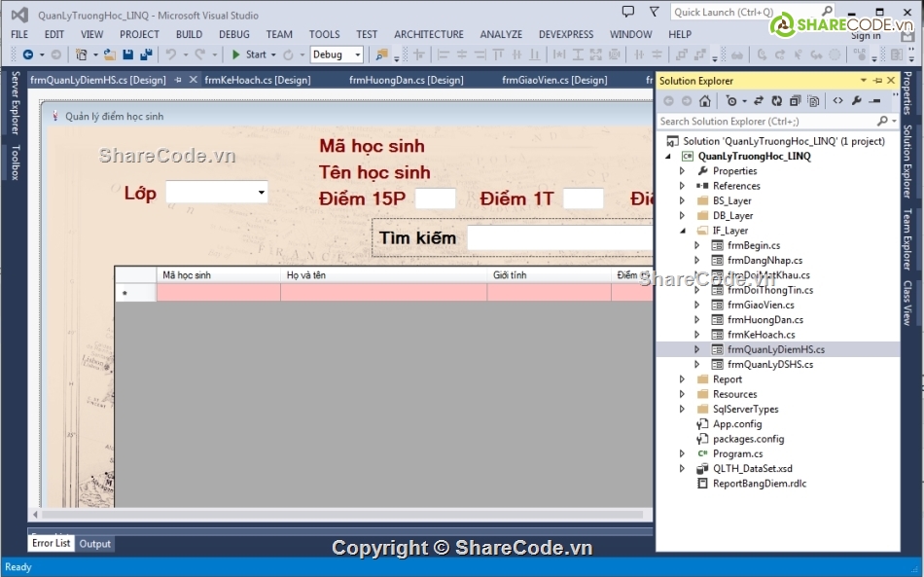This screenshot has height=577, width=924.
Task: Click the Tìm kiếm search text box
Action: tap(560, 238)
